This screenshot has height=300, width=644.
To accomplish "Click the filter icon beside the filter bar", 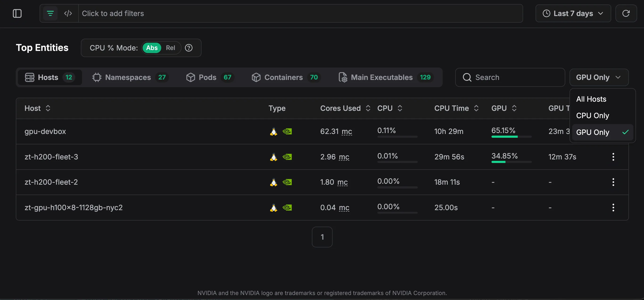I will (50, 13).
